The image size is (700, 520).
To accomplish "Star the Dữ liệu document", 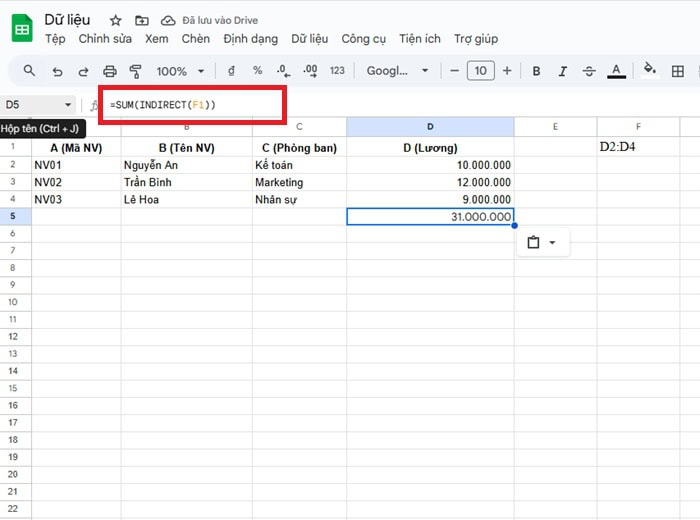I will click(x=116, y=20).
